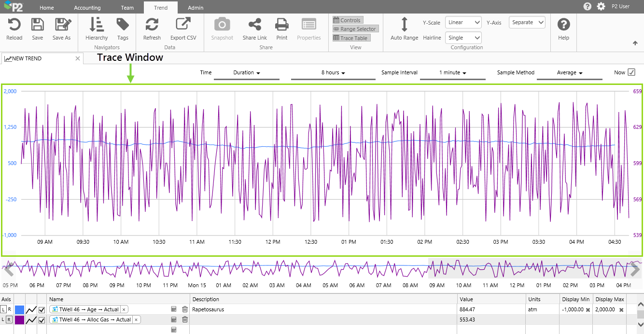Toggle the Range Selector view button
The height and width of the screenshot is (334, 644).
pyautogui.click(x=355, y=29)
